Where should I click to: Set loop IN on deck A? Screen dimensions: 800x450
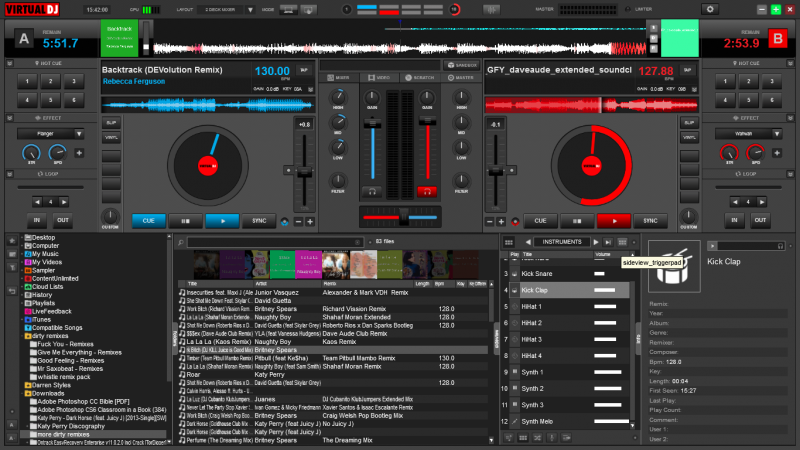tap(37, 220)
